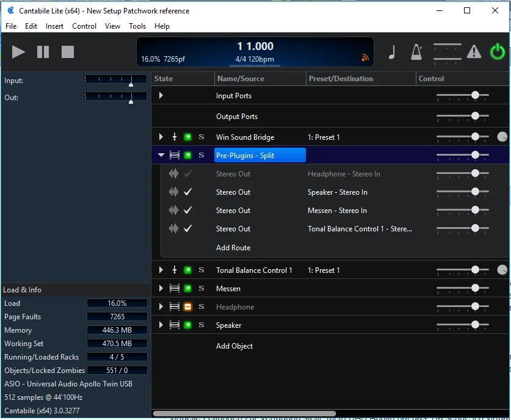Open the Insert menu

point(54,26)
